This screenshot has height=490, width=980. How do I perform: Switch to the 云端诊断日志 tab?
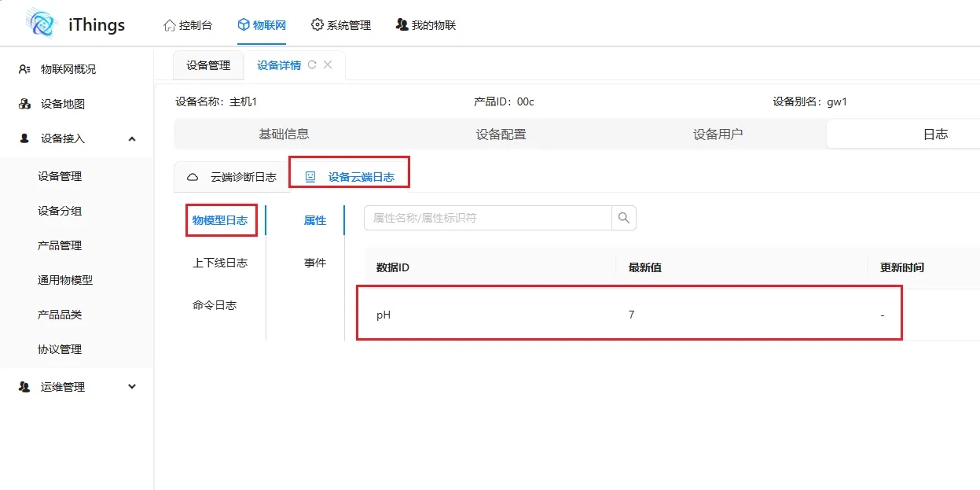click(x=233, y=177)
